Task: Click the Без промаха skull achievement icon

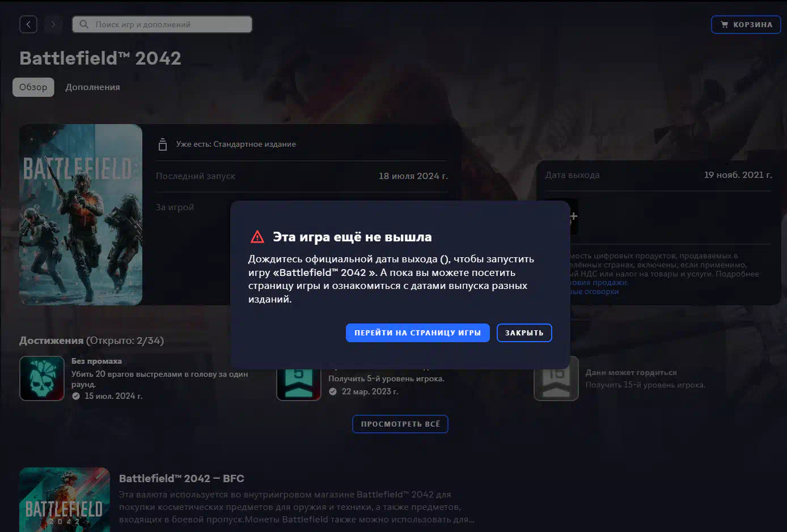Action: tap(42, 378)
